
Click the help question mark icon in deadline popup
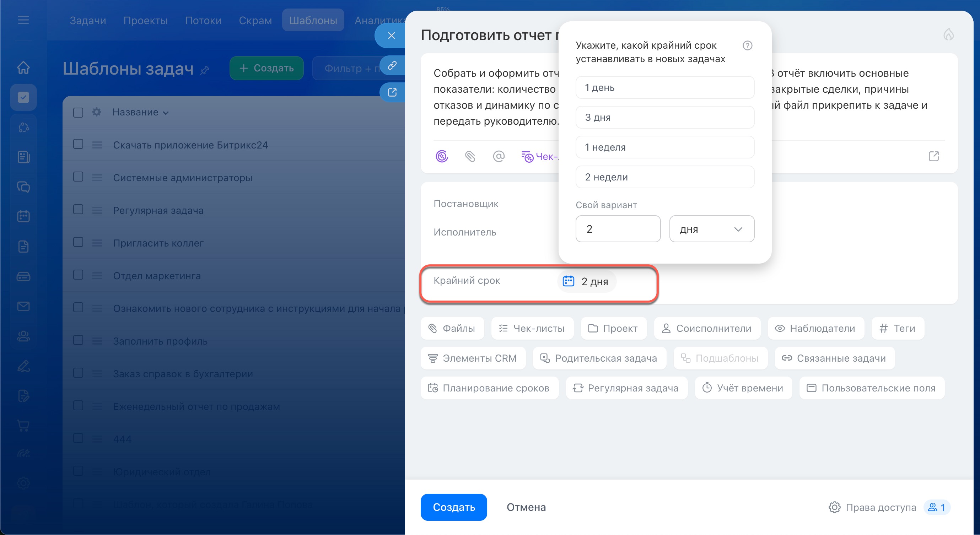(x=747, y=45)
